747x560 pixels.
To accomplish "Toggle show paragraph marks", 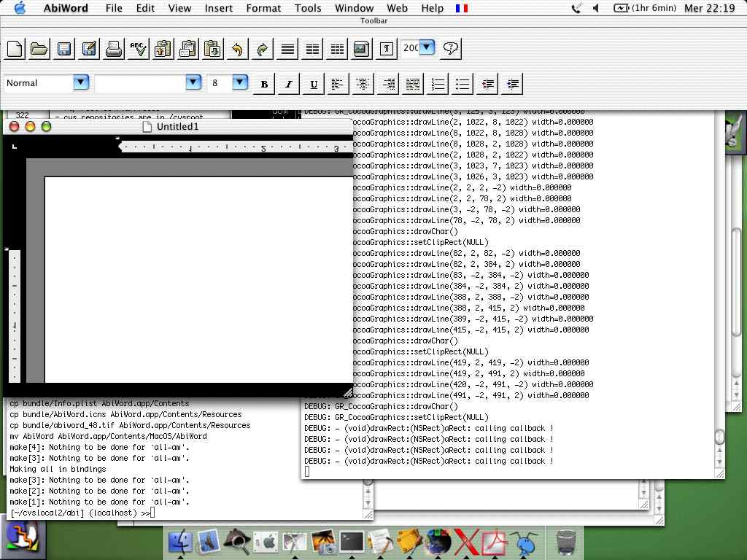I will [x=387, y=49].
